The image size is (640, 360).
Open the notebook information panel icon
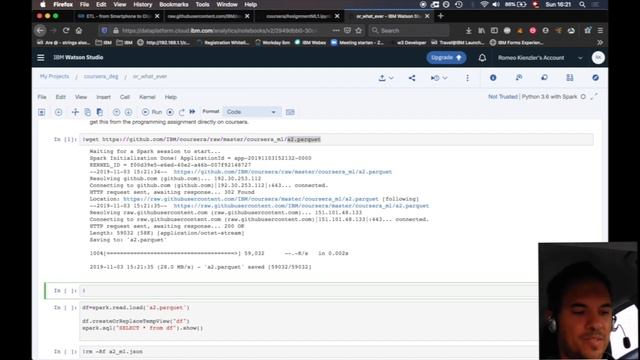pyautogui.click(x=493, y=78)
